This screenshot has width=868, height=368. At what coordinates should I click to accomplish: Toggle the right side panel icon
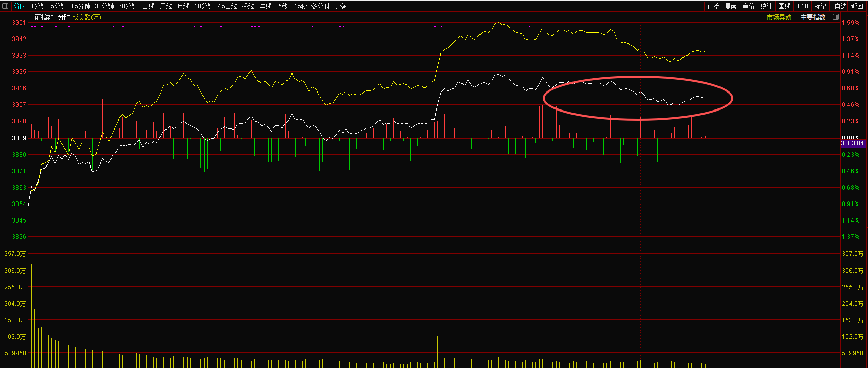pos(835,17)
